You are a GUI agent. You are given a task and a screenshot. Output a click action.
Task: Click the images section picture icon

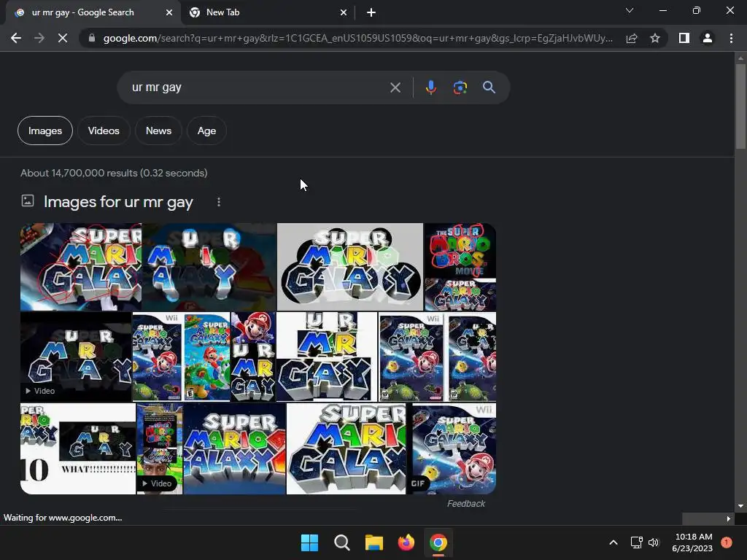point(28,201)
